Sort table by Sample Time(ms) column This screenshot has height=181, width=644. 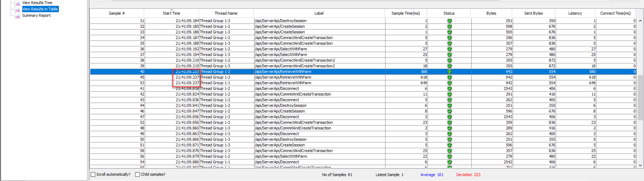[x=405, y=13]
